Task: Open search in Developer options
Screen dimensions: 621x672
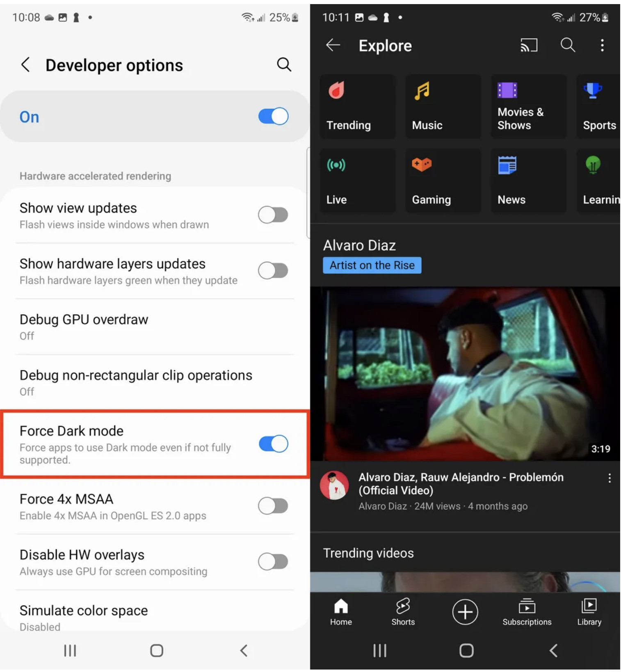Action: pos(284,64)
